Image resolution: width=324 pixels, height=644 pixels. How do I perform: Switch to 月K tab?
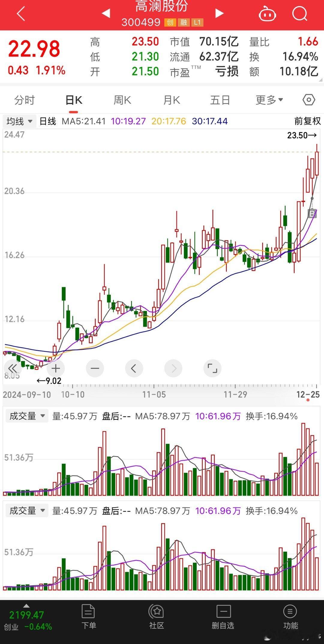[172, 100]
